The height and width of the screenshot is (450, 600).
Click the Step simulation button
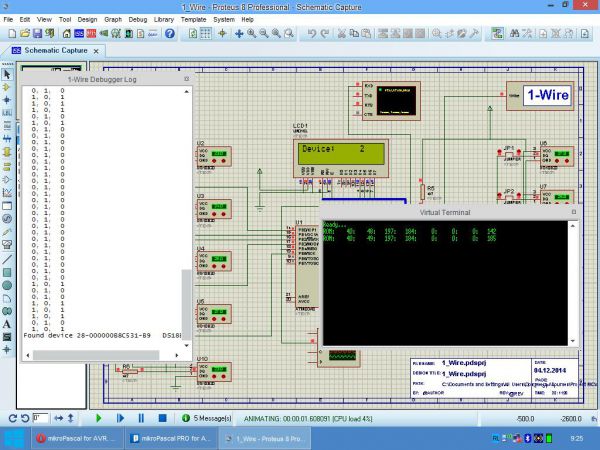click(x=120, y=418)
